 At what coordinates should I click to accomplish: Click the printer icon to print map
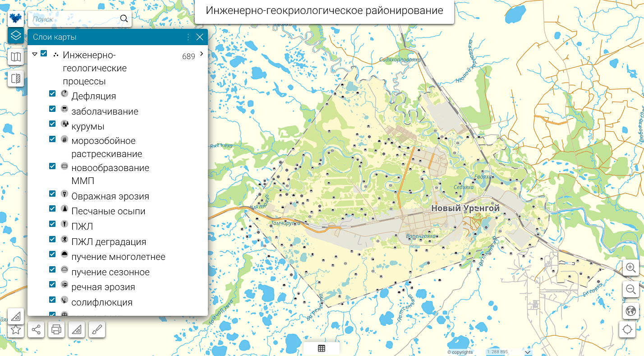(56, 329)
